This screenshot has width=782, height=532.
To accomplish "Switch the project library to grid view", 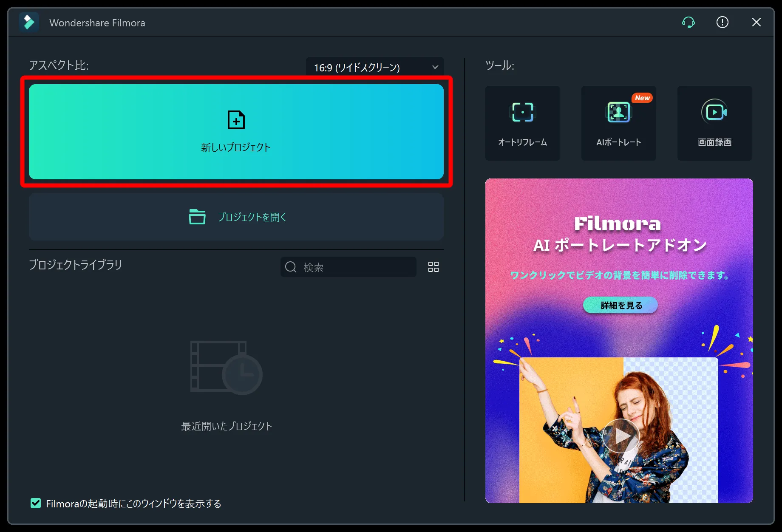I will (433, 267).
